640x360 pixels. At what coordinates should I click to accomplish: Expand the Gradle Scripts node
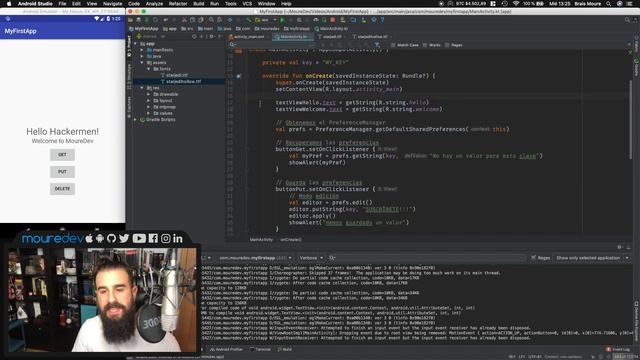[136, 120]
